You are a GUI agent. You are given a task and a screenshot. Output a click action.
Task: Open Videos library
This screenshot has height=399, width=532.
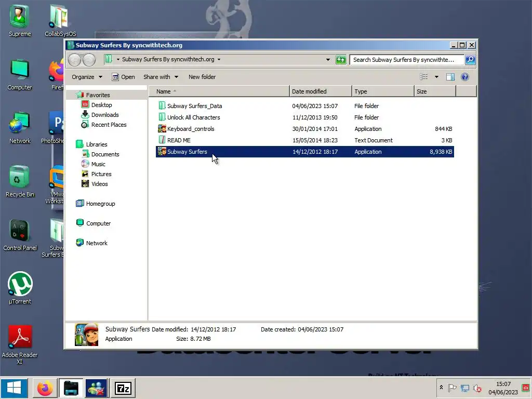[x=99, y=183]
